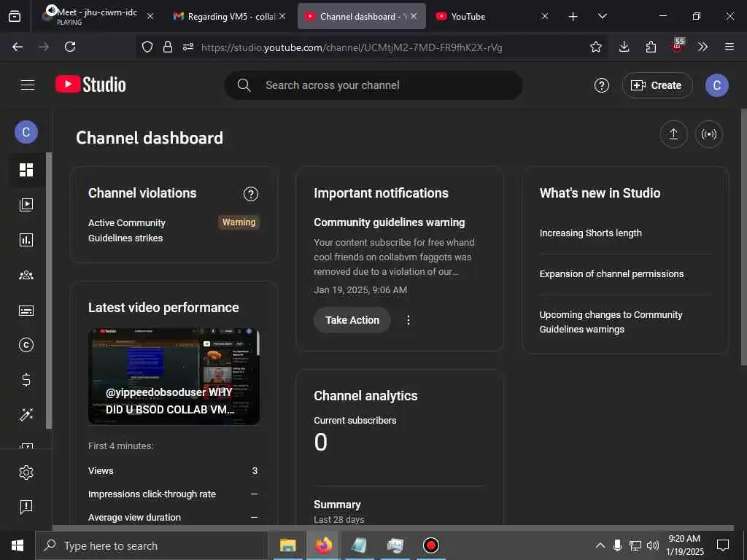Open the Customization magic wand icon
This screenshot has height=560, width=747.
tap(26, 415)
